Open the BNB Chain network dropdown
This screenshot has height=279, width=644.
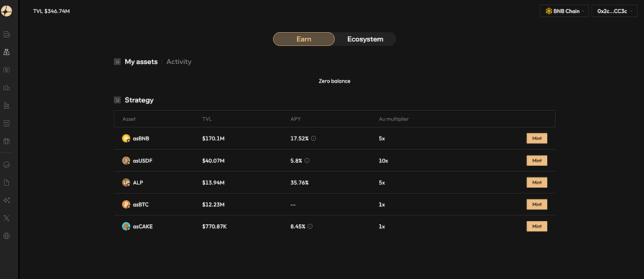(x=564, y=11)
